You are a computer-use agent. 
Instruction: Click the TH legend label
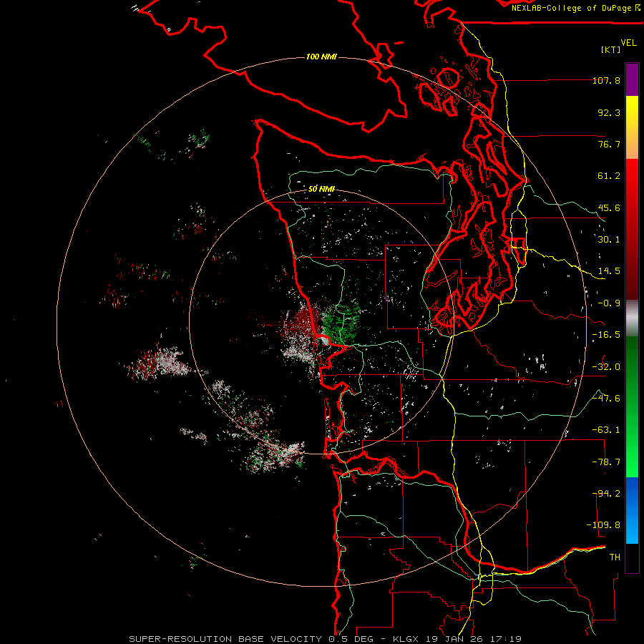615,557
